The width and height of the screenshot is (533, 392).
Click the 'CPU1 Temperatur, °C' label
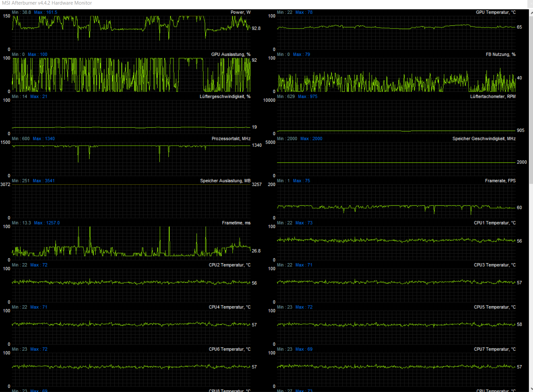coord(495,223)
